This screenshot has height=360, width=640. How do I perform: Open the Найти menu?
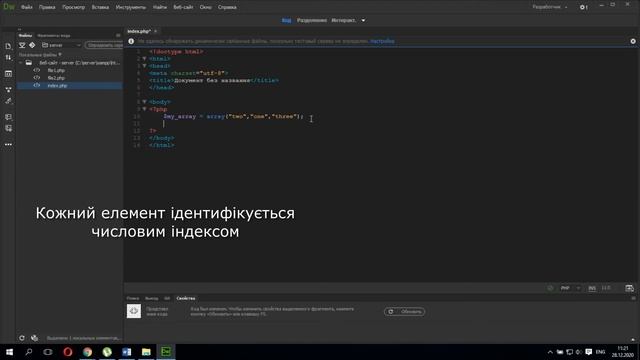[x=160, y=7]
